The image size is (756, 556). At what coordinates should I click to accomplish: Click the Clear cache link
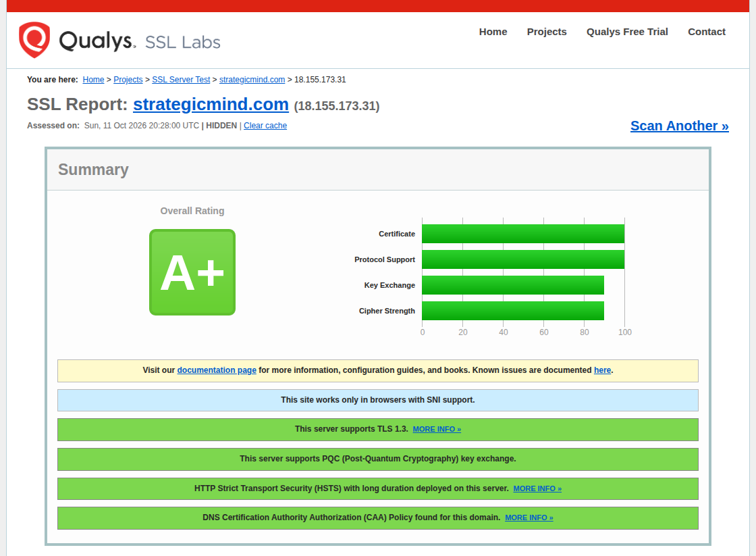[265, 126]
